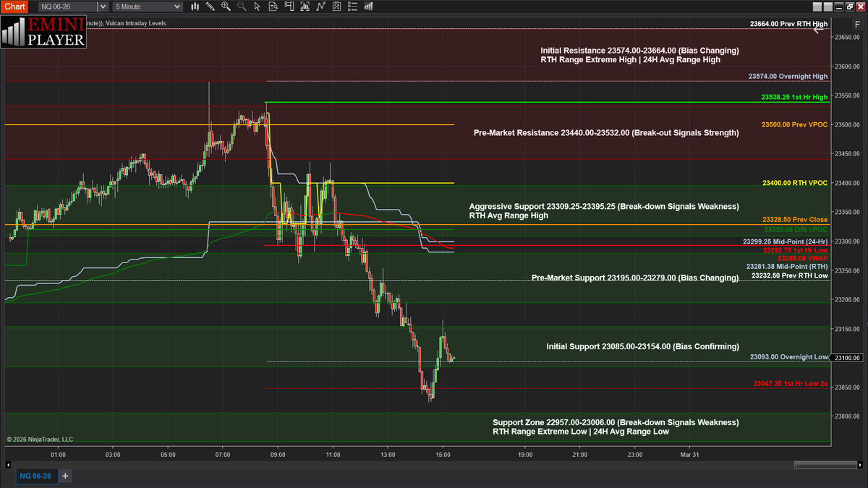Click the orange Chart menu label
Image resolution: width=868 pixels, height=488 pixels.
[15, 7]
